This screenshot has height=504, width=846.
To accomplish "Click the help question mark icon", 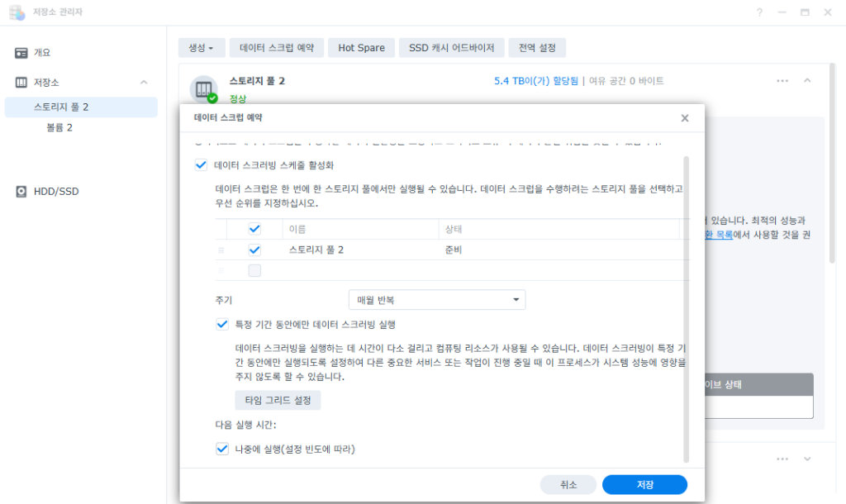I will (759, 12).
